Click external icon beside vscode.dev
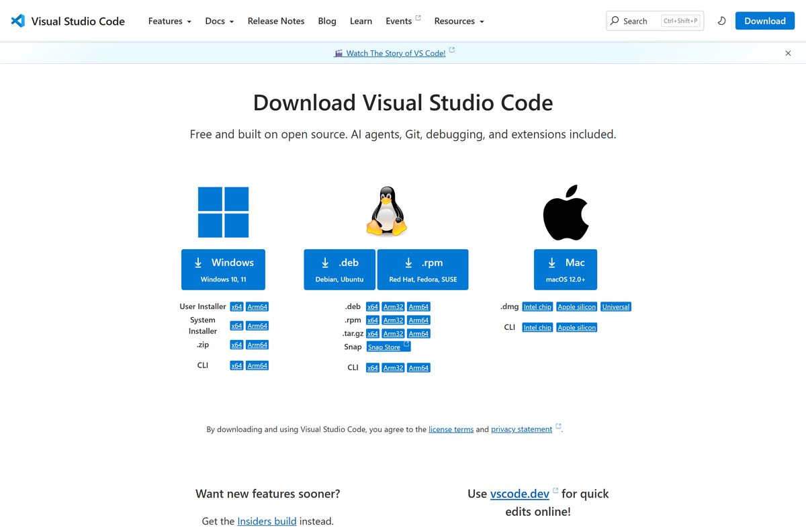This screenshot has width=806, height=532. click(x=555, y=491)
